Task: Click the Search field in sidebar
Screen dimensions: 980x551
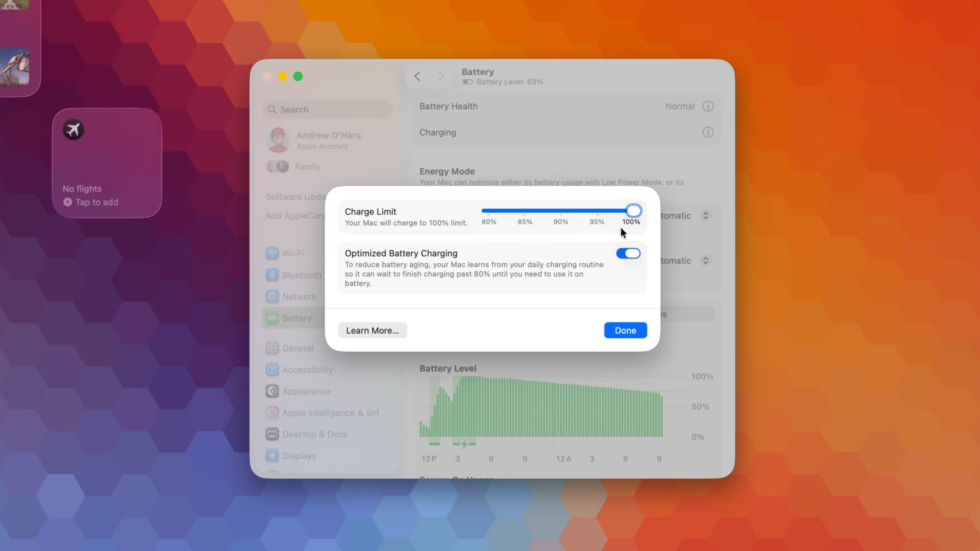Action: 327,109
